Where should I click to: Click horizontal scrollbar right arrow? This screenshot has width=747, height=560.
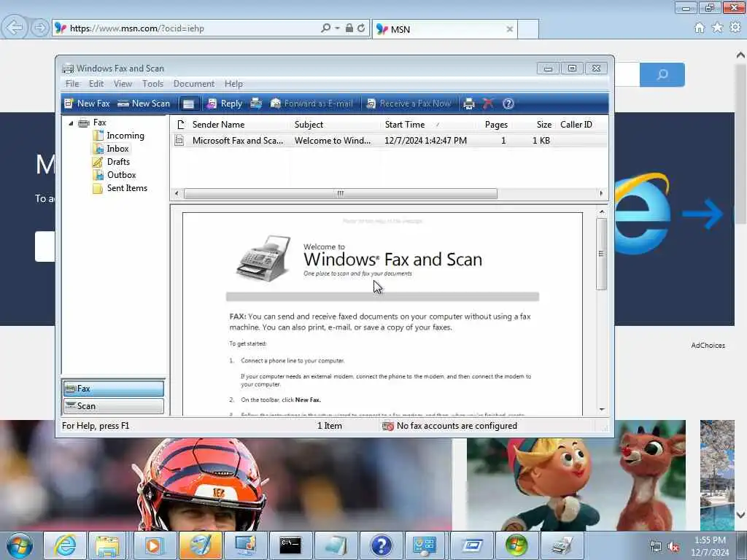point(601,193)
